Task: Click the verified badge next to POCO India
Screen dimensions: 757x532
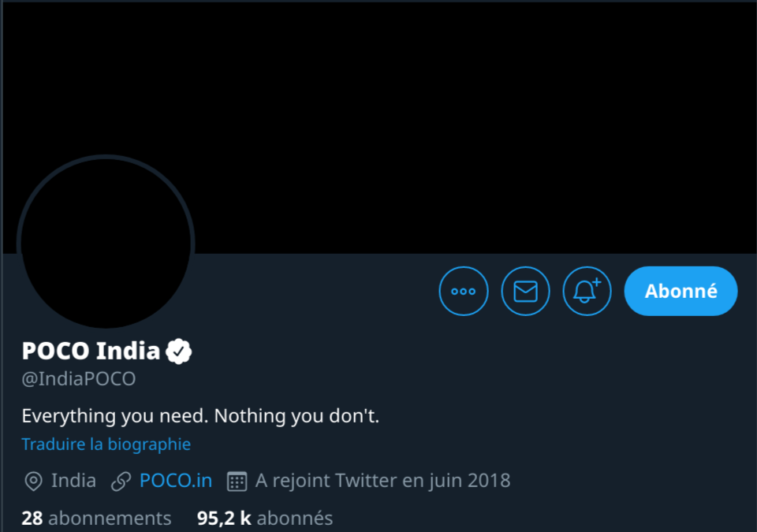Action: pyautogui.click(x=179, y=351)
